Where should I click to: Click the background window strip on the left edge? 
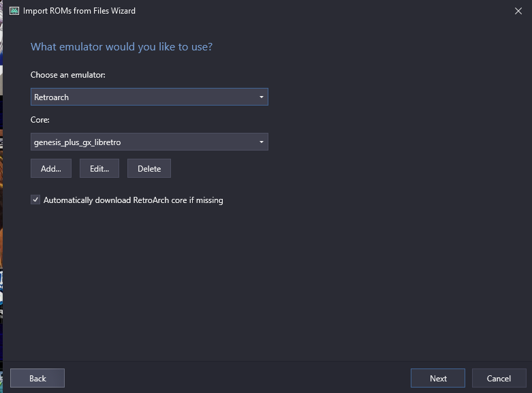pos(1,196)
